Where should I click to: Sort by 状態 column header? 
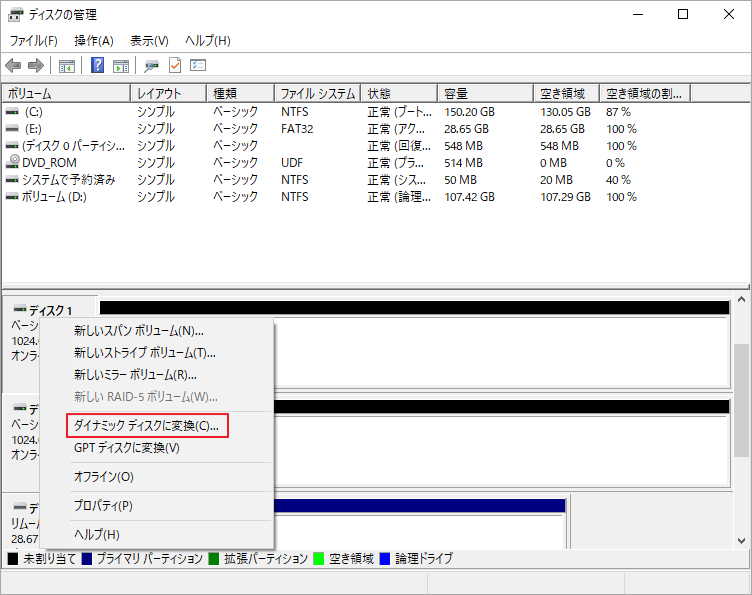click(x=400, y=93)
